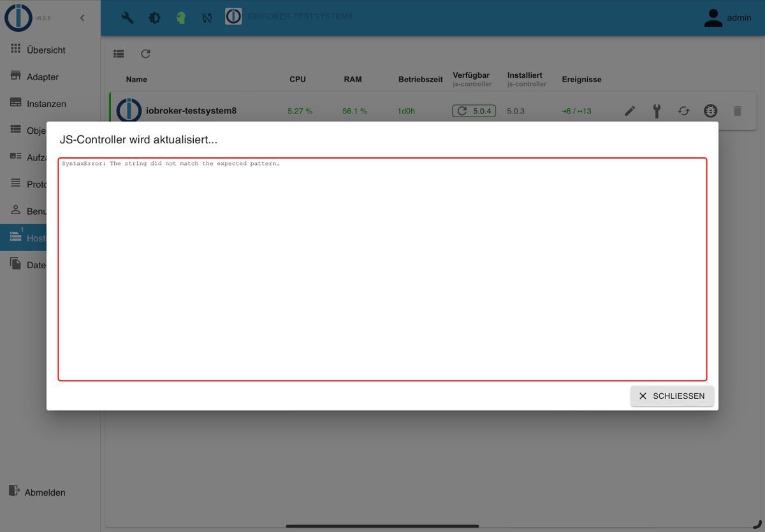Toggle theme using the brightness icon
The height and width of the screenshot is (532, 765).
154,18
